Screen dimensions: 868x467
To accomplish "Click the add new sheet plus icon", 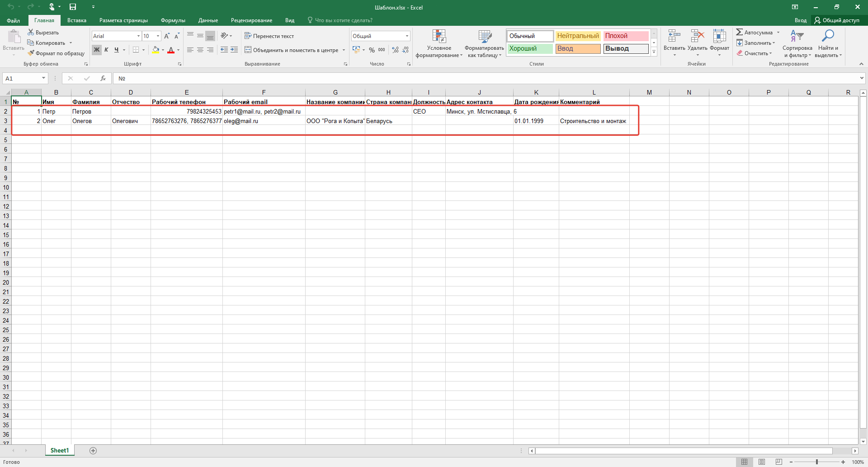I will [93, 450].
